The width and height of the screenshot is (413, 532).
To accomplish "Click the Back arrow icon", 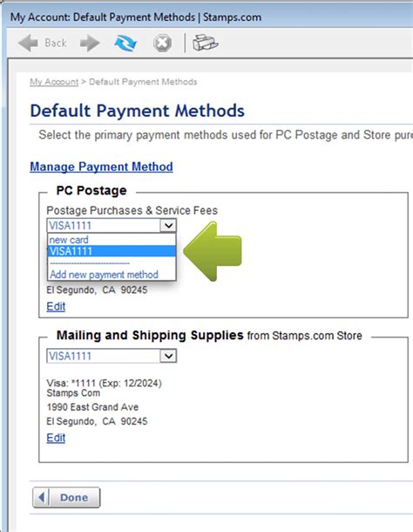I will pos(28,43).
